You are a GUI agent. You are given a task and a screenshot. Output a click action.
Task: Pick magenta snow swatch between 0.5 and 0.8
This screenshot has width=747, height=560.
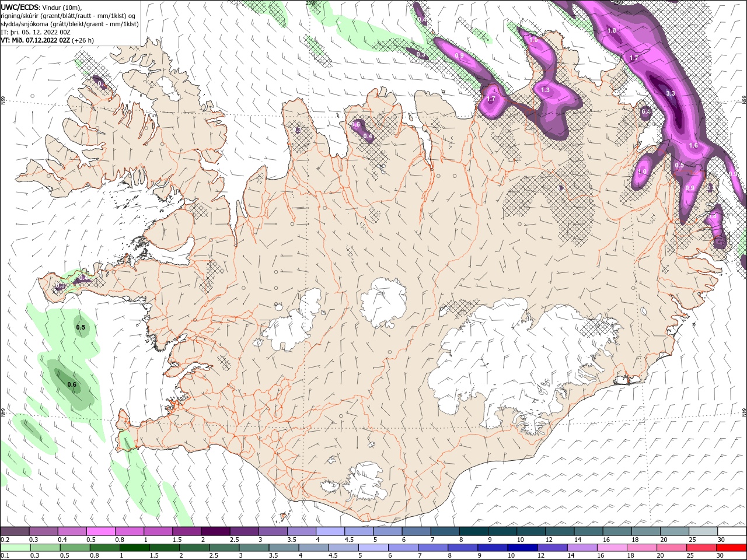click(100, 531)
